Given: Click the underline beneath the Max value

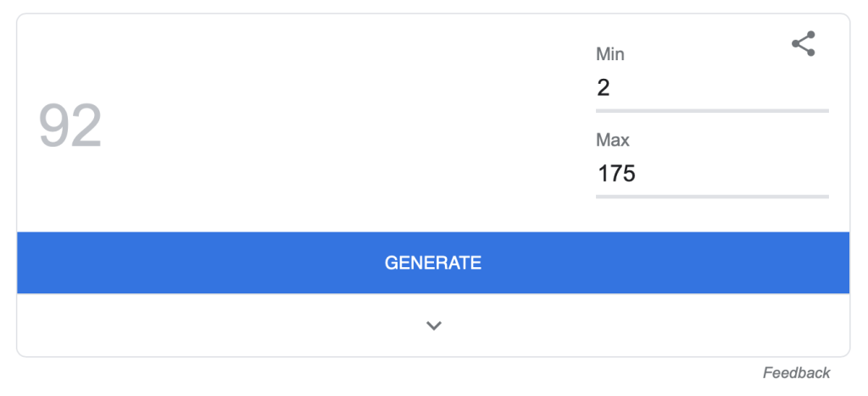Looking at the screenshot, I should tap(712, 197).
